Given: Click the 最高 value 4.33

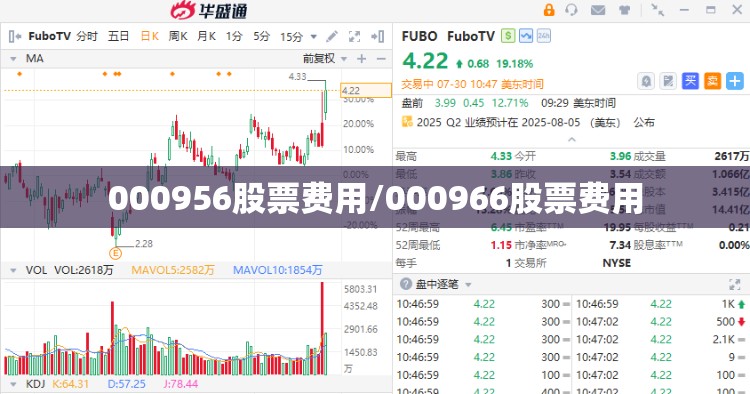Looking at the screenshot, I should (501, 156).
